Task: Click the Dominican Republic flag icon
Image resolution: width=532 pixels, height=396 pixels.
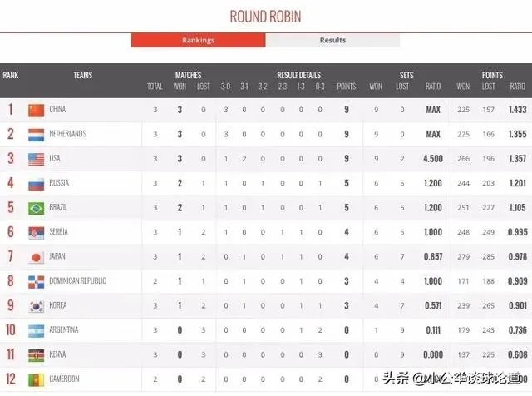Action: (36, 281)
